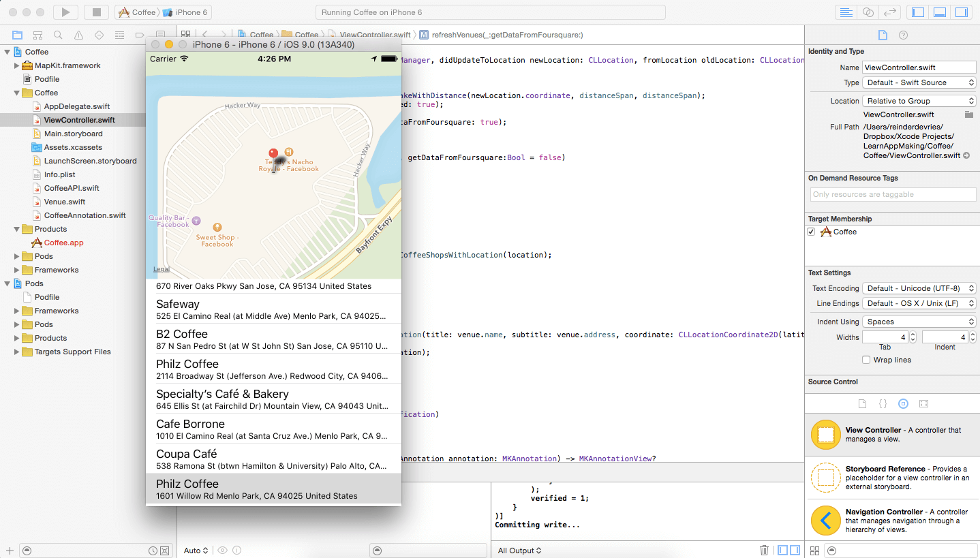The width and height of the screenshot is (980, 558).
Task: Open the Location Relative to Group dropdown
Action: 919,101
